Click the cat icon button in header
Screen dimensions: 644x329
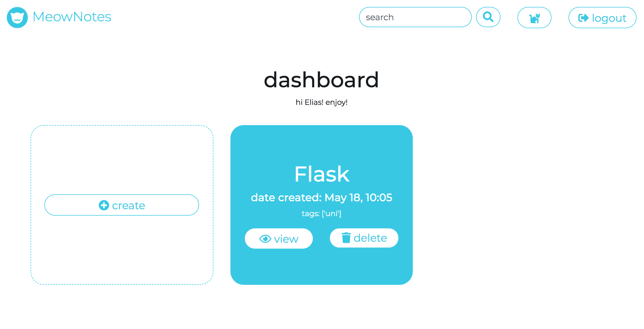(x=534, y=18)
